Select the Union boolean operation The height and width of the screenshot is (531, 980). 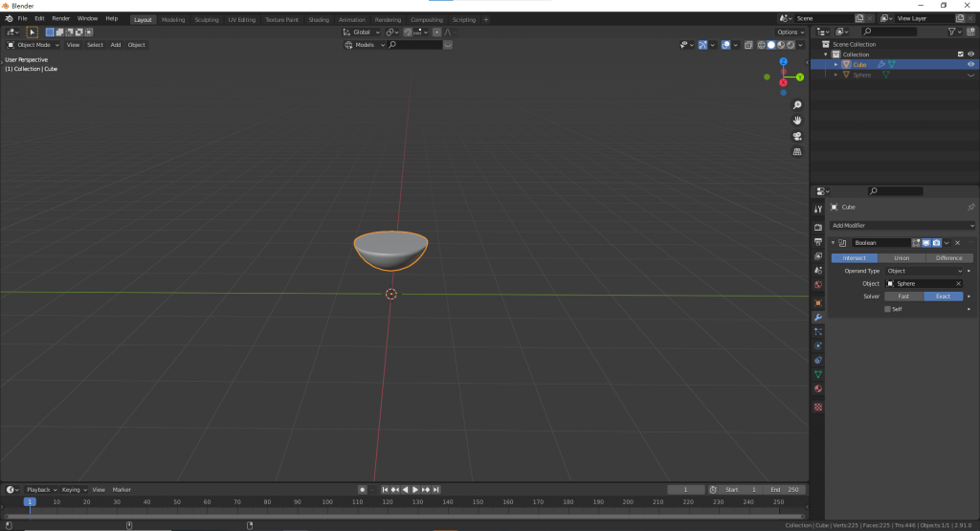[902, 258]
